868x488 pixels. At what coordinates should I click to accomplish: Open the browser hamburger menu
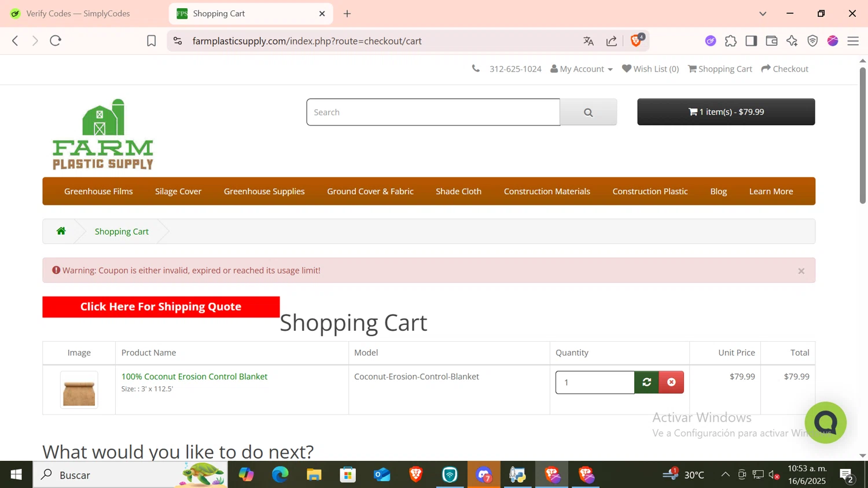853,41
